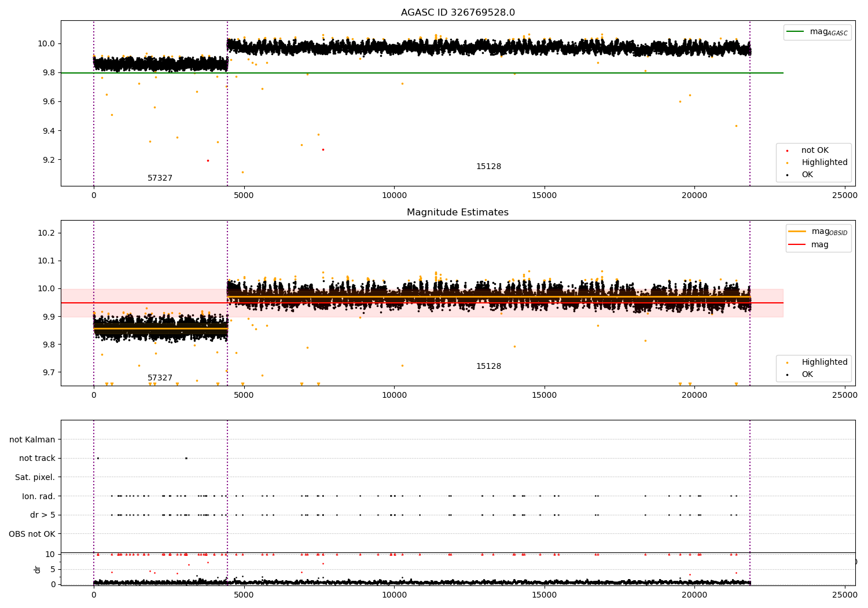Viewport: 868px width, 608px height.
Task: Select the "not Kalman" row label
Action: pos(32,440)
